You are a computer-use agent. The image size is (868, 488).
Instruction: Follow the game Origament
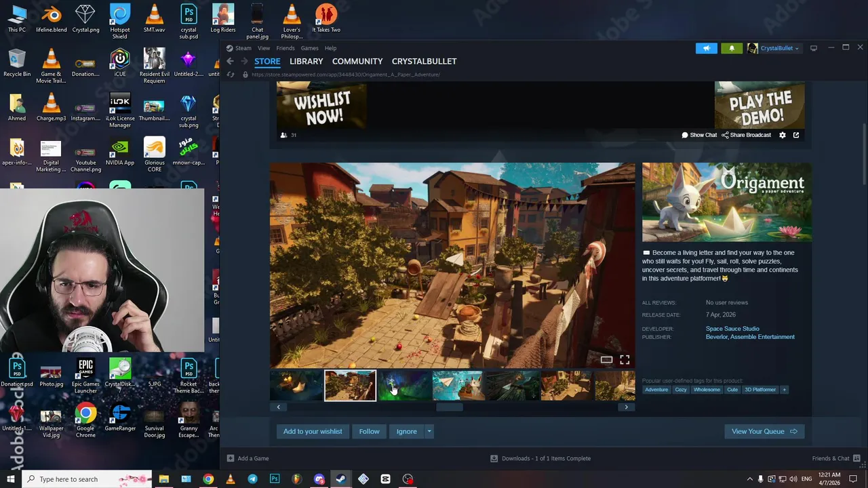(x=369, y=431)
